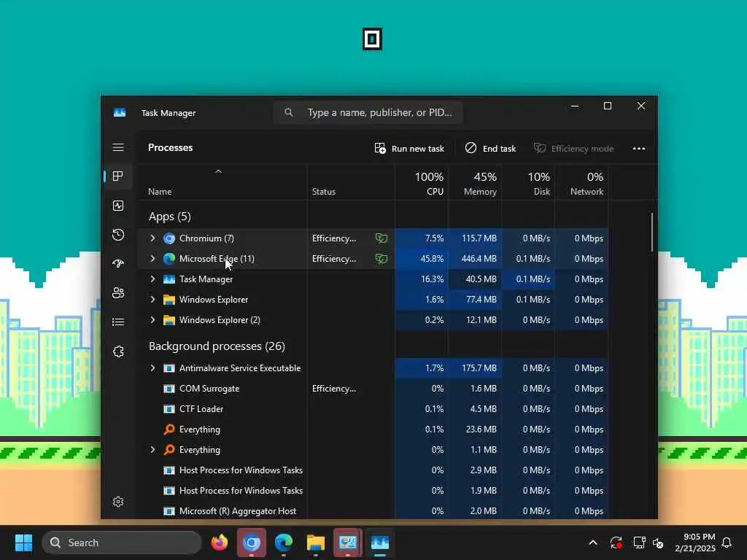Open the Details page list icon
The image size is (747, 560).
[118, 322]
